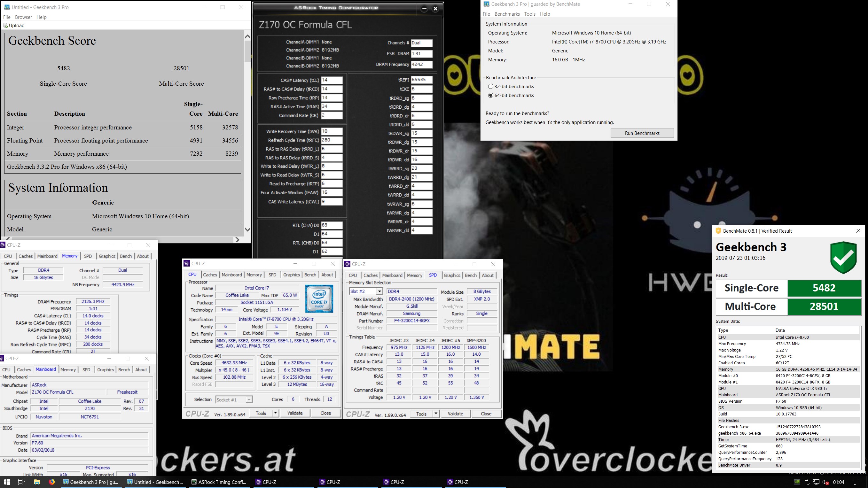Open Graphics tab in CPU-Z Mainboard window
868x488 pixels.
[x=106, y=370]
